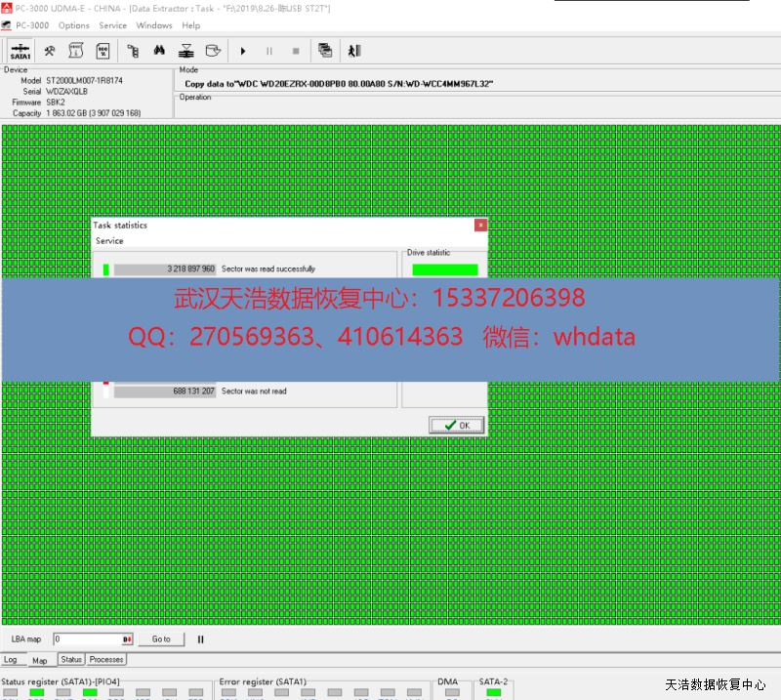
Task: Click the tree structure toolbar icon
Action: 132,51
